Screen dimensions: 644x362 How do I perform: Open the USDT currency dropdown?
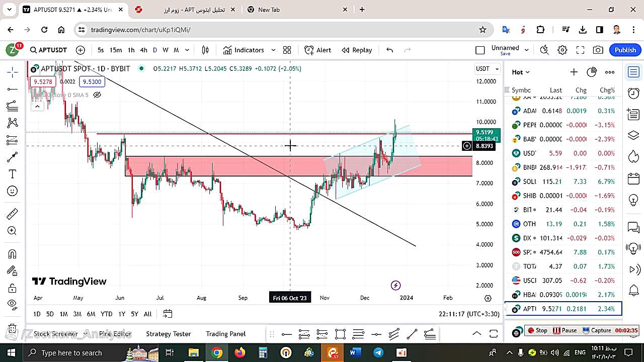487,69
